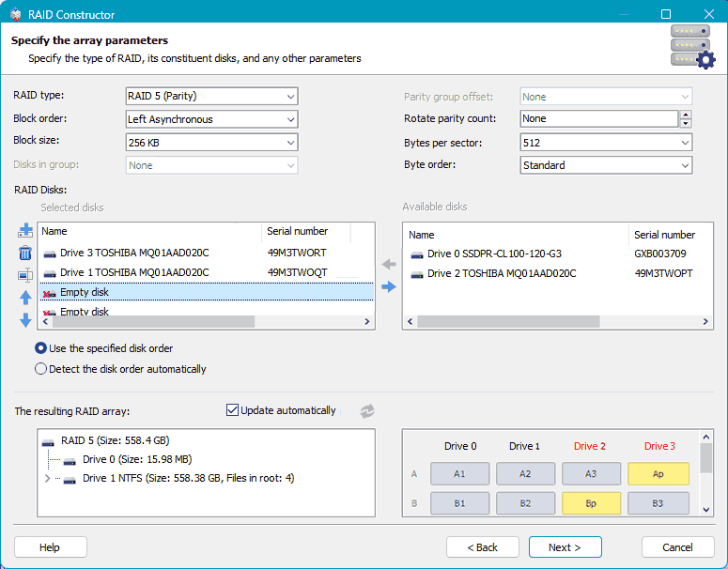728x569 pixels.
Task: Maximize the RAID Constructor window
Action: tap(666, 14)
